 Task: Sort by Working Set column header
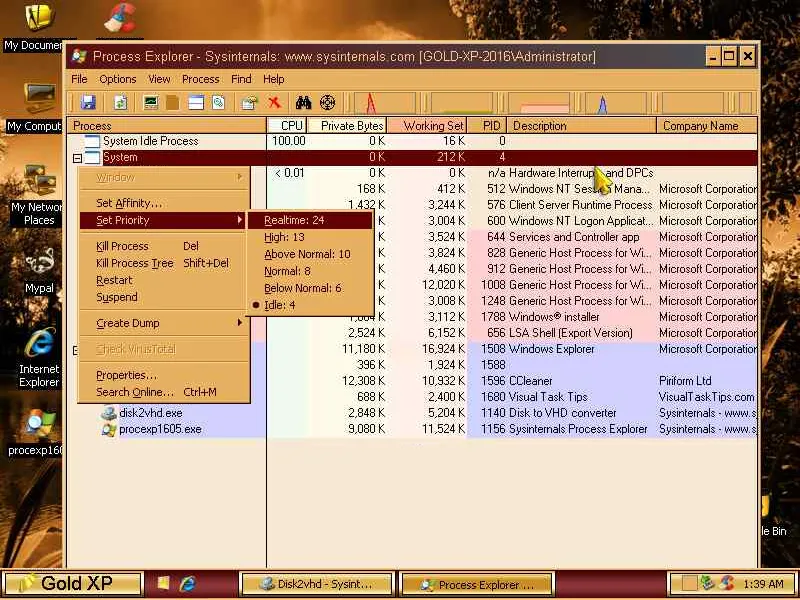point(427,126)
